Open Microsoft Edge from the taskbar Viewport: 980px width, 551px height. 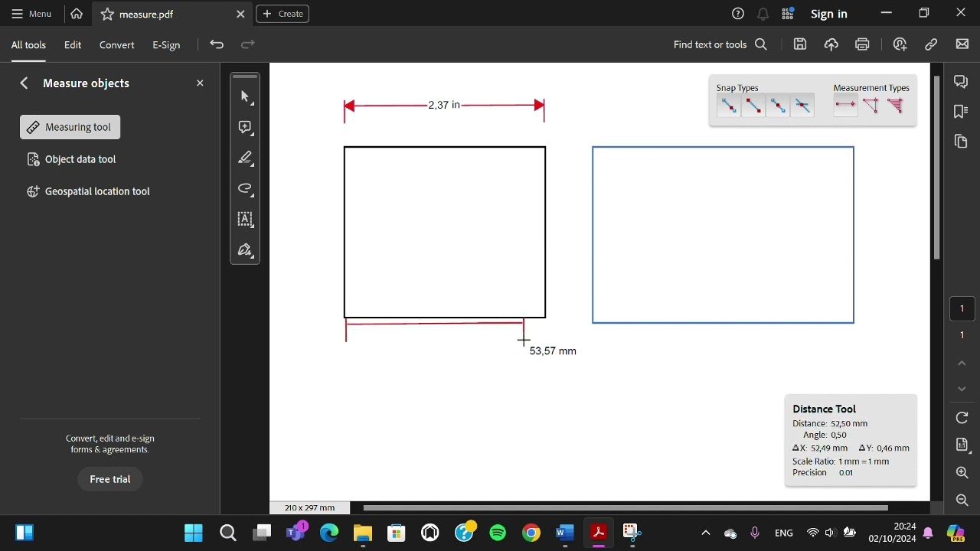[x=329, y=533]
